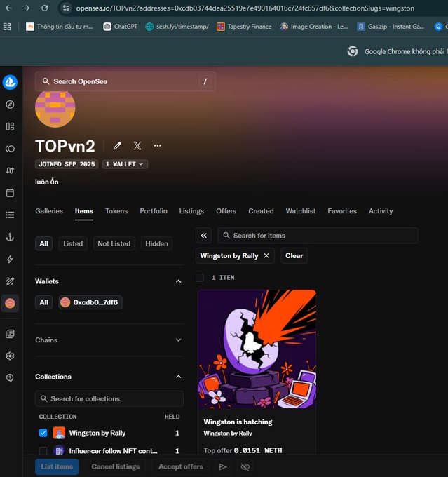
Task: Open the Favorites tab
Action: tap(342, 211)
